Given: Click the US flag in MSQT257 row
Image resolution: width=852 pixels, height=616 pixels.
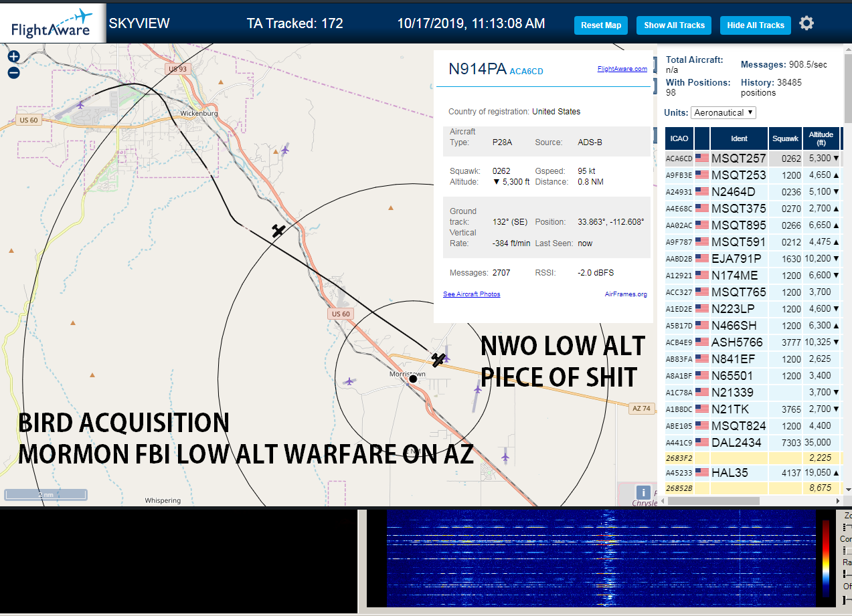Looking at the screenshot, I should coord(702,159).
